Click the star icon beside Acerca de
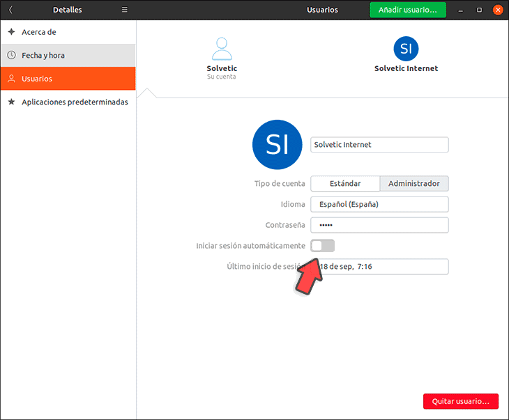Image resolution: width=509 pixels, height=420 pixels. point(11,32)
